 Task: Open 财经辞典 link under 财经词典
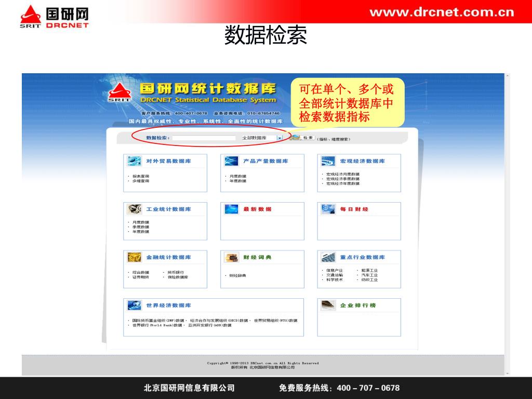click(x=238, y=276)
